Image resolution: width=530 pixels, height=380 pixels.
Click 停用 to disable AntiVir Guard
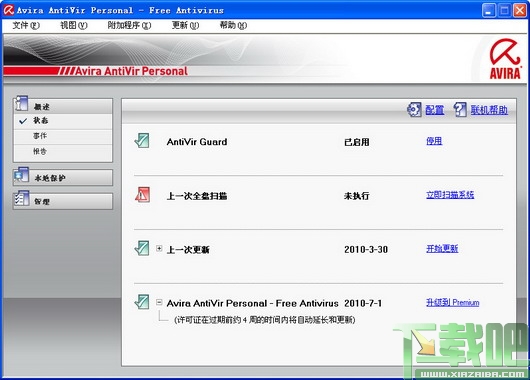click(x=434, y=141)
